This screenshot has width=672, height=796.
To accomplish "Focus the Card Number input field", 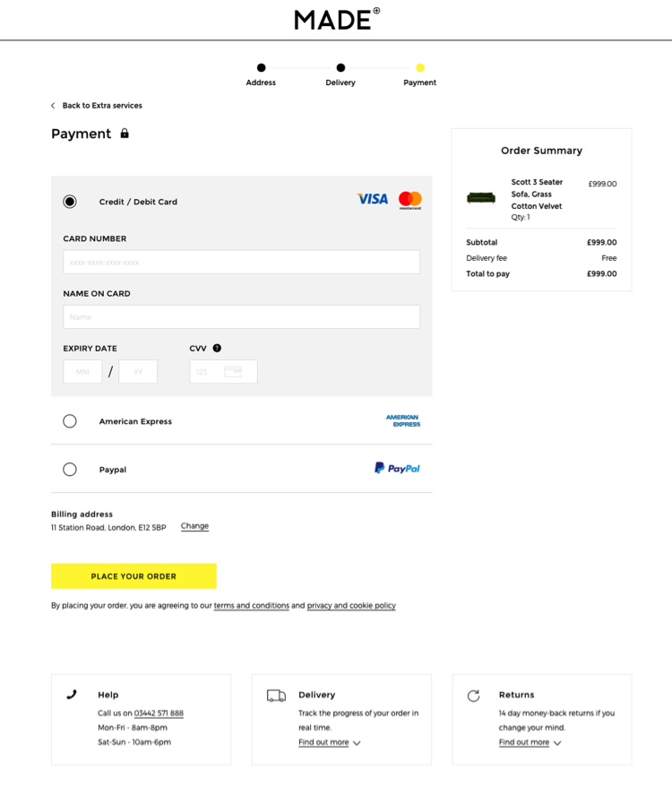I will [x=241, y=263].
